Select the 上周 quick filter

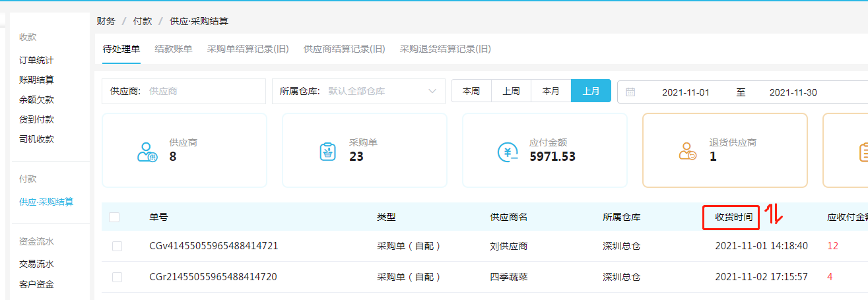511,91
